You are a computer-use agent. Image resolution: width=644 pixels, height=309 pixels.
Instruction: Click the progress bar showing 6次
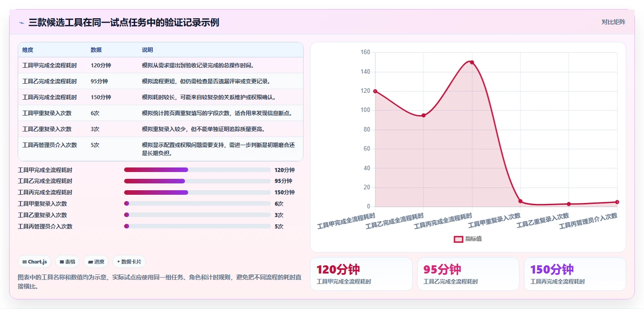[197, 204]
